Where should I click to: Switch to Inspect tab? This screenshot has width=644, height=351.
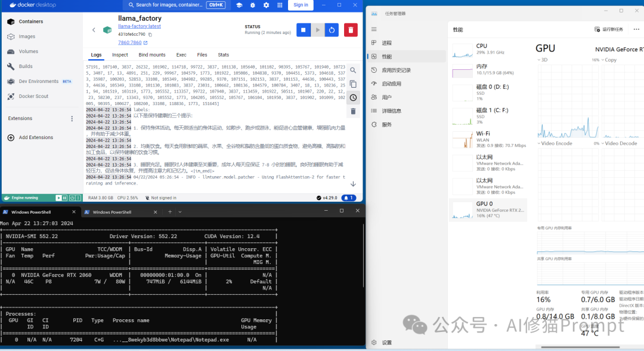pos(120,55)
